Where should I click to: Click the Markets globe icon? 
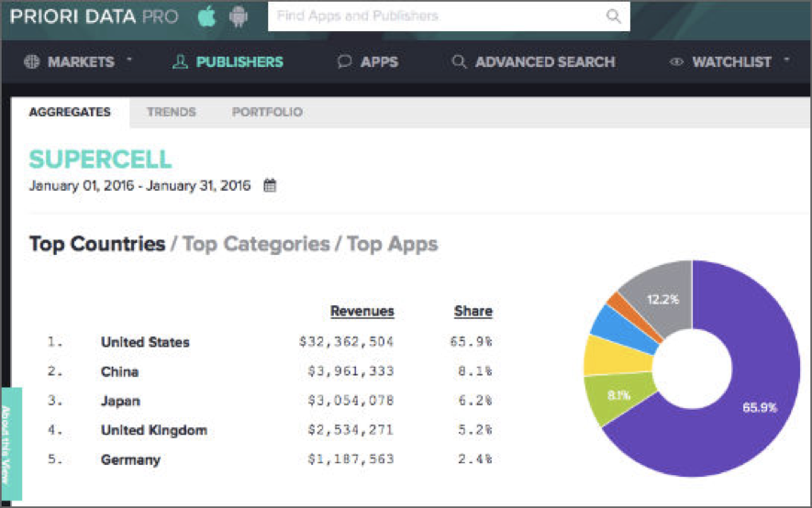pos(31,61)
